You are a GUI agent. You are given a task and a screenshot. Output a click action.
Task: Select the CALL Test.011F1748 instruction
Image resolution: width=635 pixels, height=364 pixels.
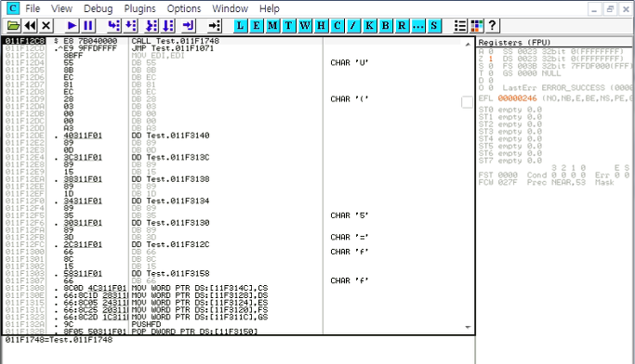(176, 41)
